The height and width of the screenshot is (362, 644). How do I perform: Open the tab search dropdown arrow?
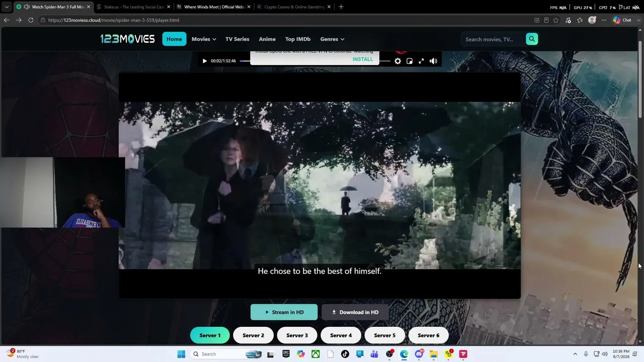[6, 7]
